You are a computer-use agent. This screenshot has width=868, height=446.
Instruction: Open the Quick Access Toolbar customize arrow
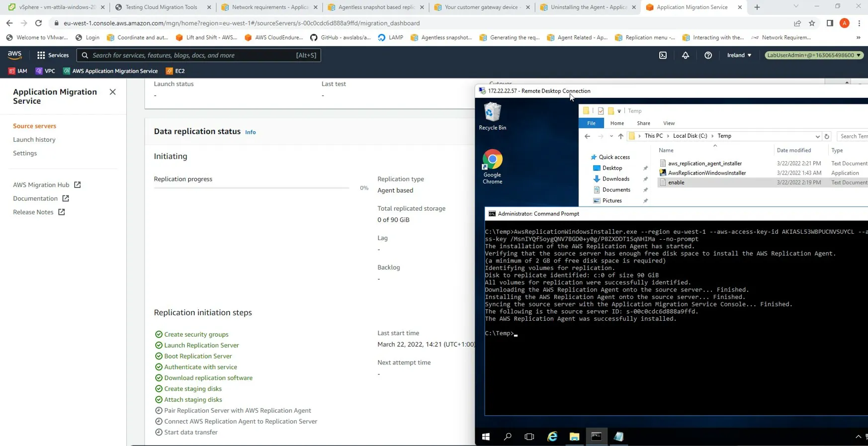tap(619, 111)
